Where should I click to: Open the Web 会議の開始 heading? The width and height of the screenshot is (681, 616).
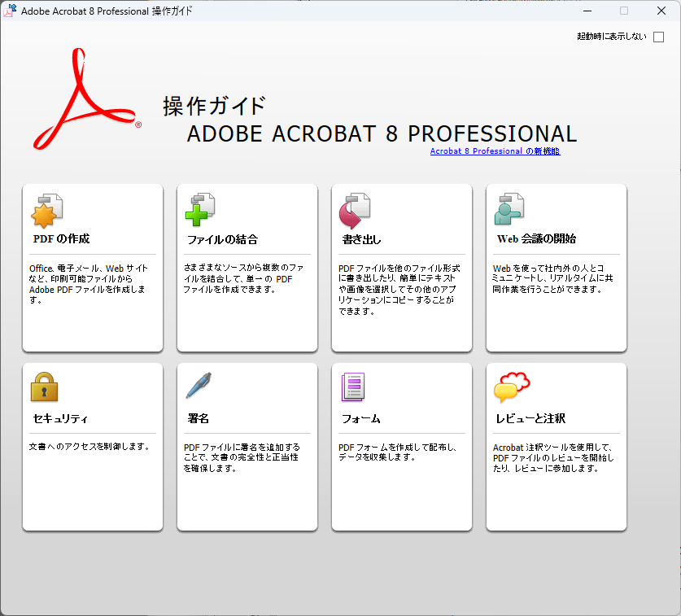(536, 238)
